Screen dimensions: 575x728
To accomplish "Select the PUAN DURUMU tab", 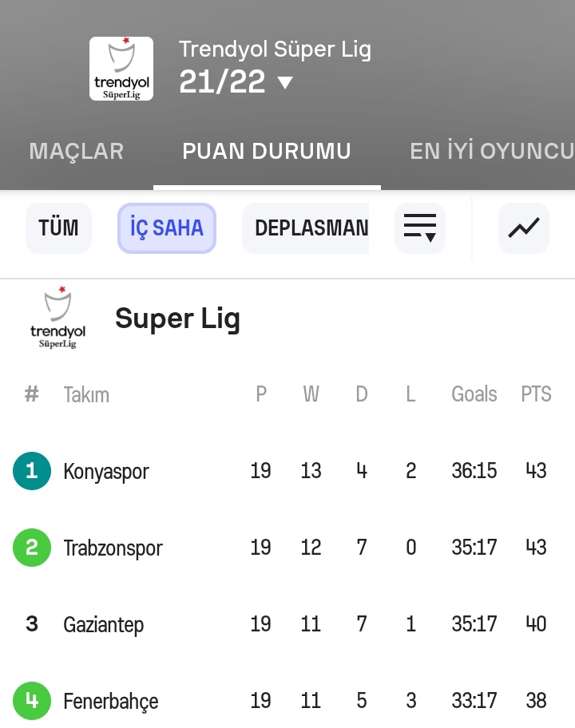I will (267, 152).
